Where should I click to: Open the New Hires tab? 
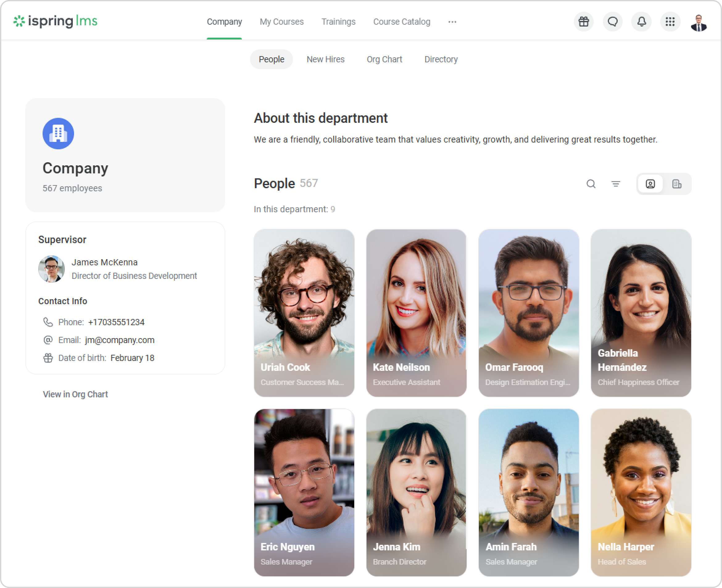pyautogui.click(x=325, y=59)
